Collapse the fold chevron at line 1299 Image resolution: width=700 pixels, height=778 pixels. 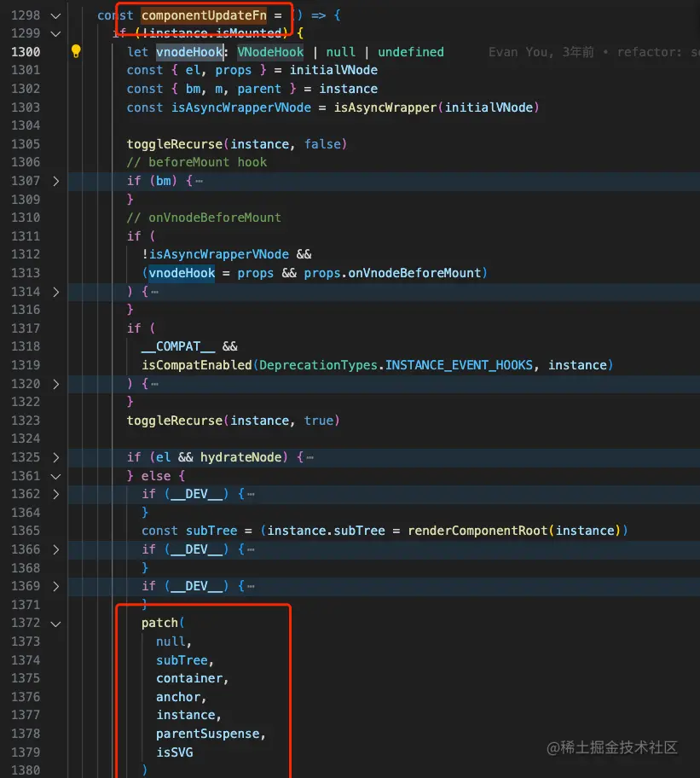[56, 34]
